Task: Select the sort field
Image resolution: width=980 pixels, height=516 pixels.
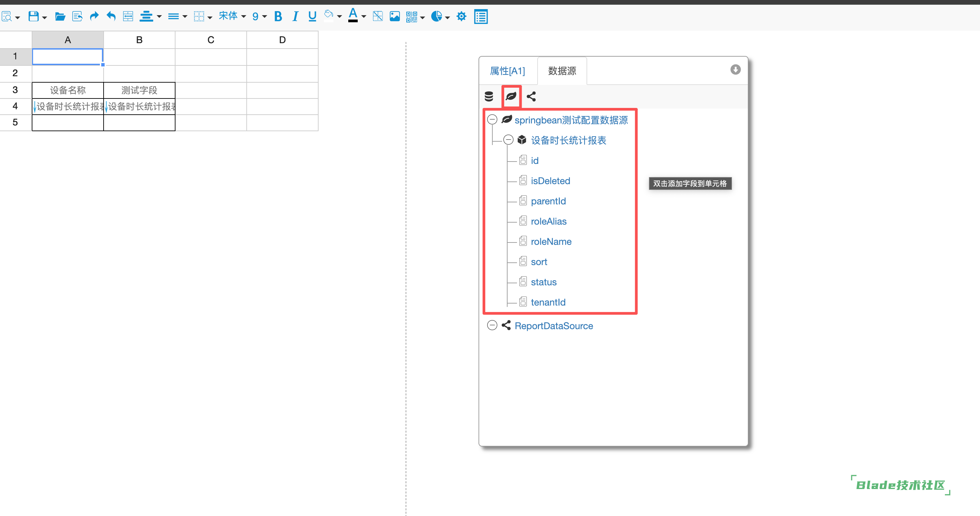Action: [x=539, y=262]
